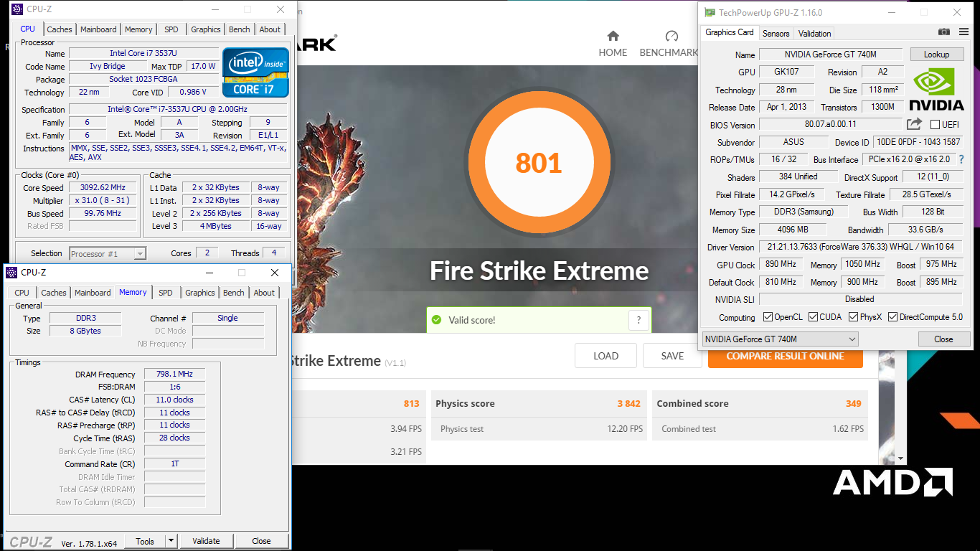This screenshot has height=551, width=980.
Task: Toggle the OpenCL checkbox
Action: coord(768,317)
